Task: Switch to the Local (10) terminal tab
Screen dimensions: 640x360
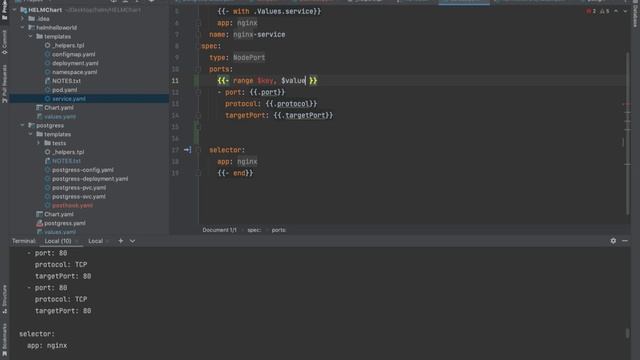Action: point(58,241)
